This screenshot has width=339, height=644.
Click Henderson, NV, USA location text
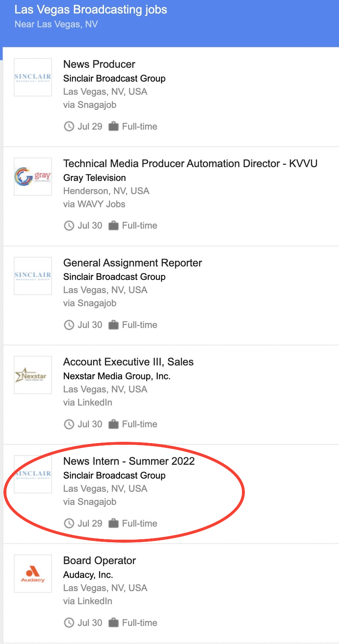106,191
